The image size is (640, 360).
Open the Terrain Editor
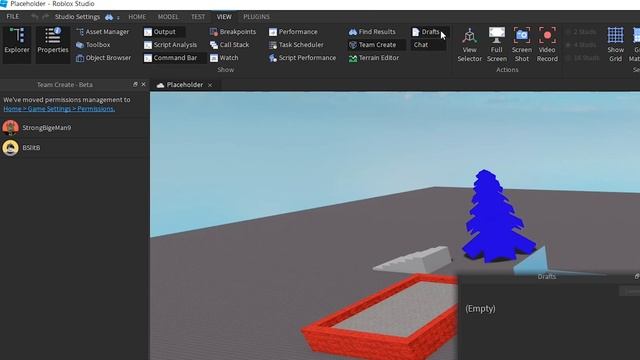(x=374, y=58)
